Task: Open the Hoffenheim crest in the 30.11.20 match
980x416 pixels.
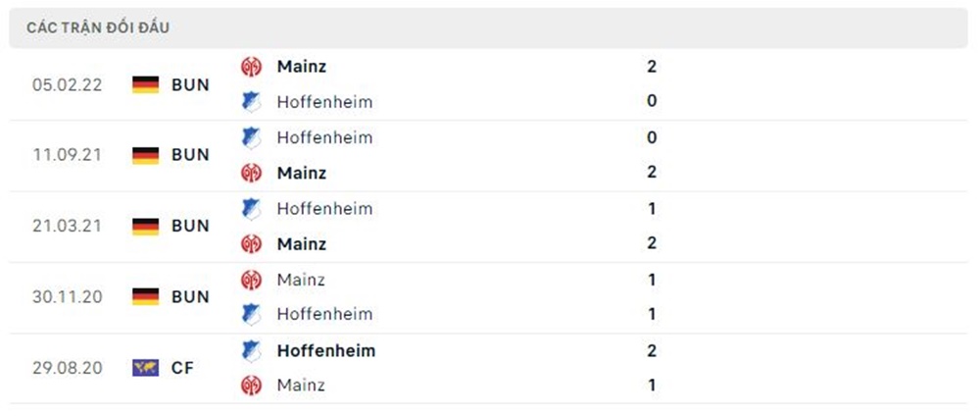Action: click(x=252, y=314)
